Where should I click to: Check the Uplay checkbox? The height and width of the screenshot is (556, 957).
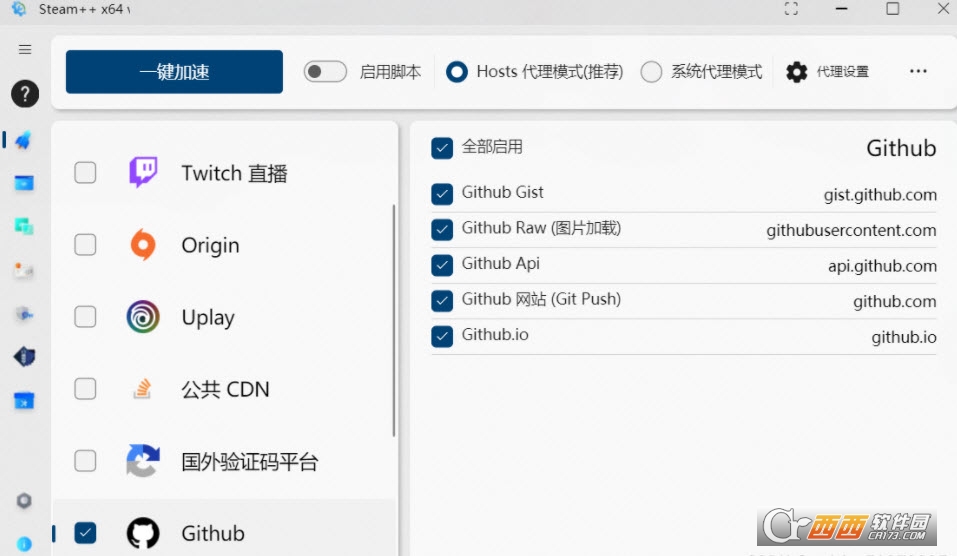[x=85, y=317]
